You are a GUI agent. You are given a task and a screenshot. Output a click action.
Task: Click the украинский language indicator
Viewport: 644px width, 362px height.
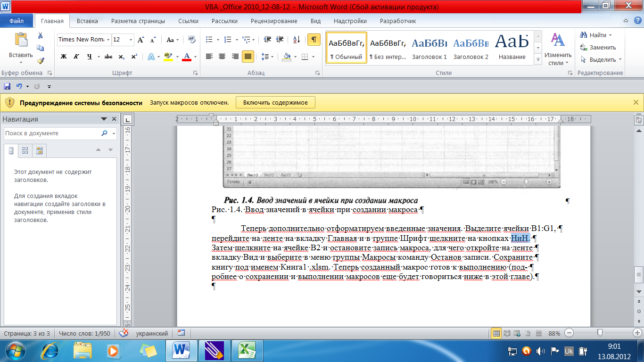(152, 333)
